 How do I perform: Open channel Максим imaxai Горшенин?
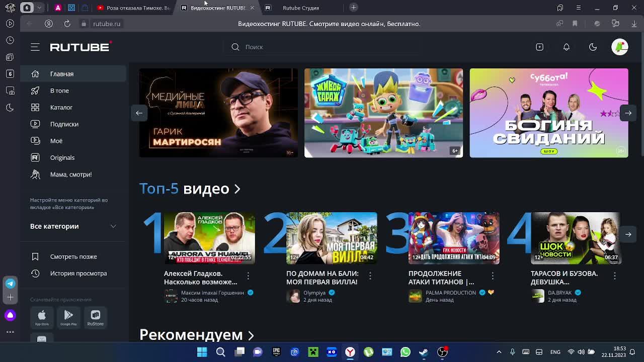tap(212, 293)
